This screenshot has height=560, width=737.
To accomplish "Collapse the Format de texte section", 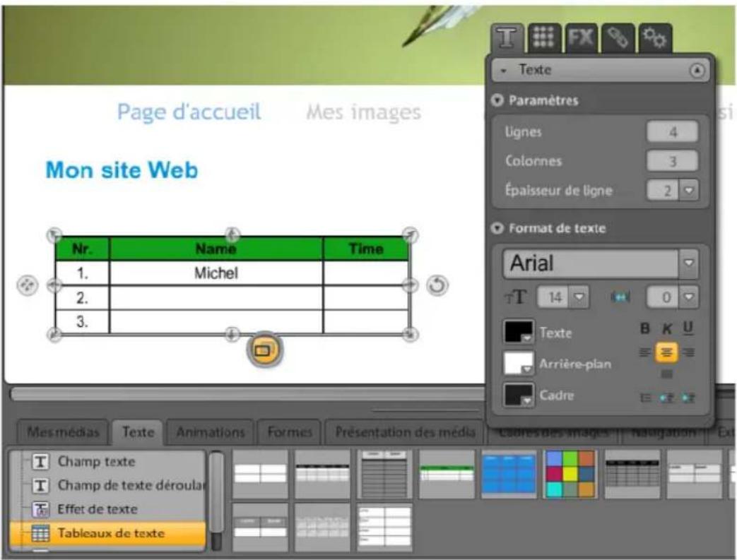I will 497,228.
